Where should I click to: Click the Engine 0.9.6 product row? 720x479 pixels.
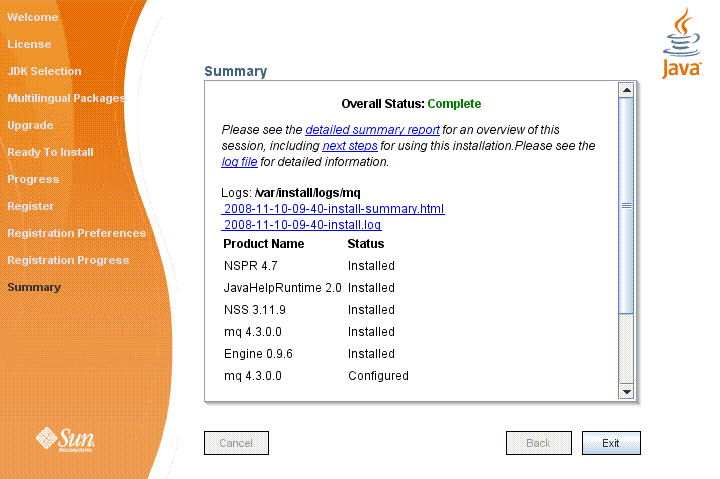[x=309, y=354]
